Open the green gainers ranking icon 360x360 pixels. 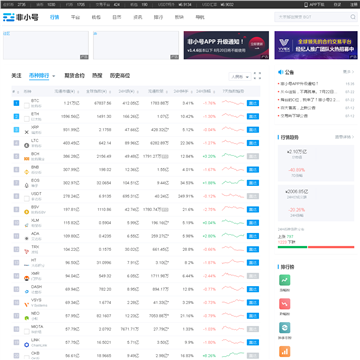(x=285, y=280)
